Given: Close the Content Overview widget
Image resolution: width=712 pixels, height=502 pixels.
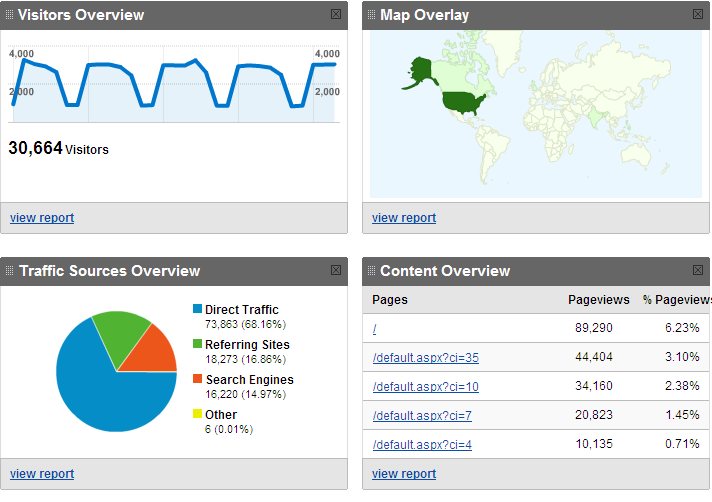Looking at the screenshot, I should [x=698, y=270].
